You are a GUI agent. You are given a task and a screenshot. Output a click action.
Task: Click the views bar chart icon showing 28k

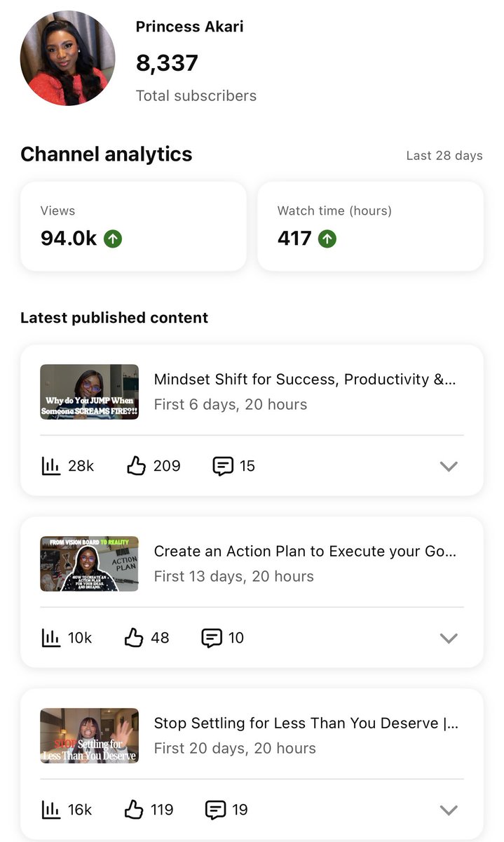pyautogui.click(x=51, y=466)
